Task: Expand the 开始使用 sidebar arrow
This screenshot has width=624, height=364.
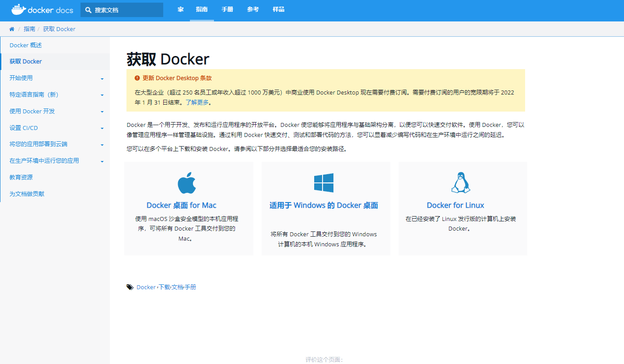Action: point(102,79)
